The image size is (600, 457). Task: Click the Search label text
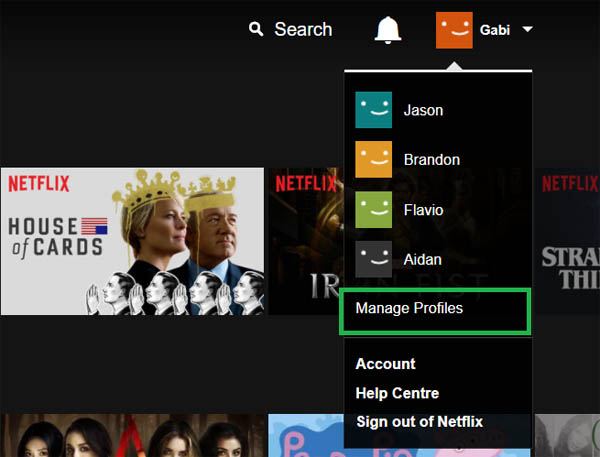[x=303, y=29]
